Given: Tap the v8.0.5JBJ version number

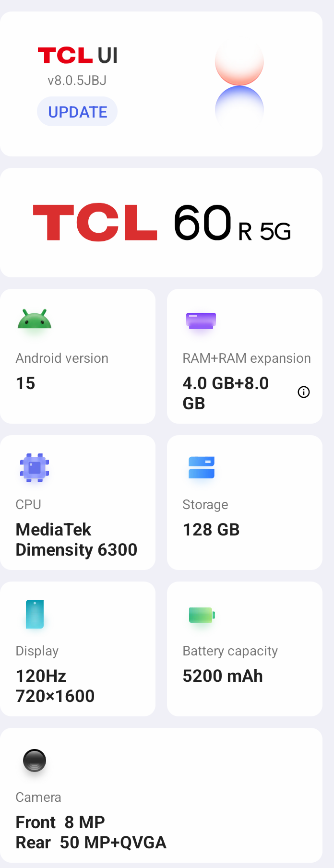Looking at the screenshot, I should tap(77, 81).
